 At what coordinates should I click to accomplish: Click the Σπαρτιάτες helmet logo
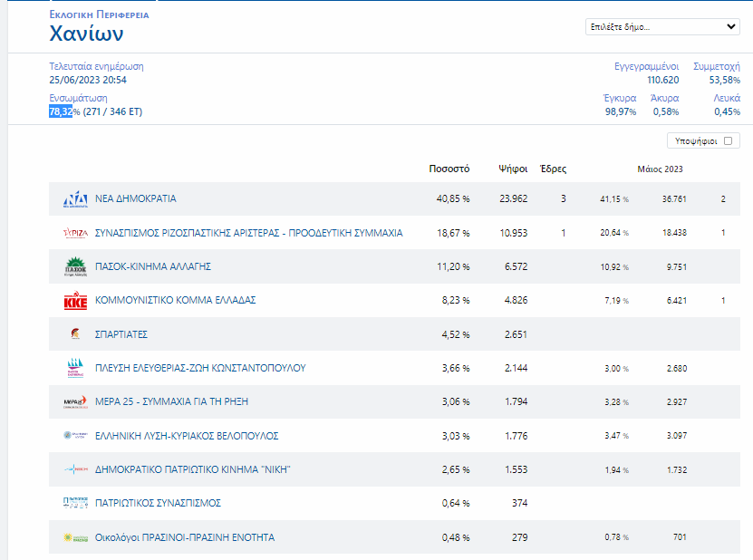click(x=75, y=333)
